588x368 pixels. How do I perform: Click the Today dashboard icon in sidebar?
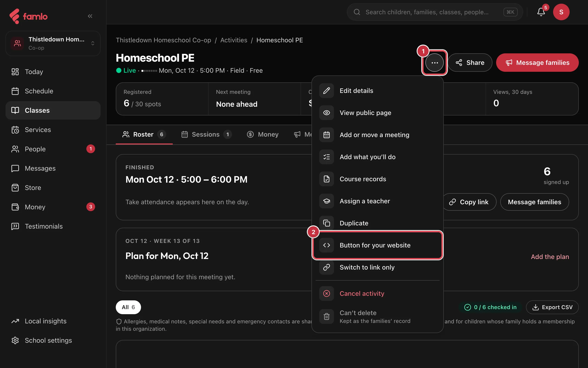tap(15, 72)
